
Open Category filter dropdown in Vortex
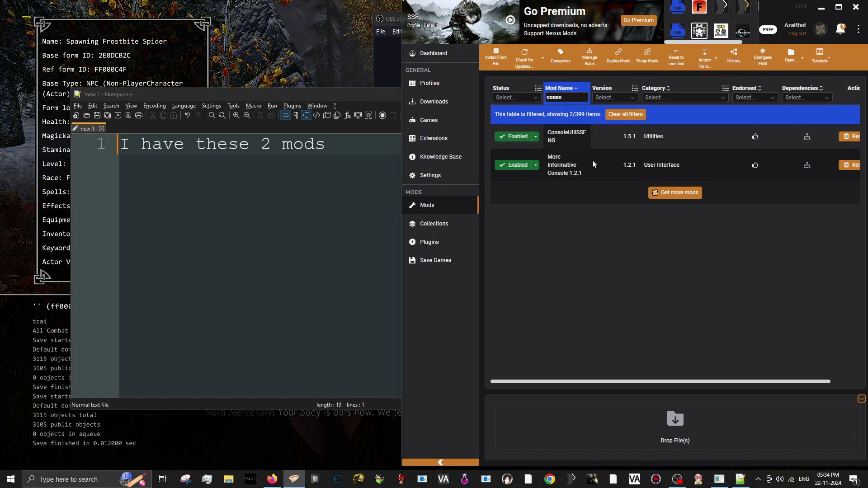point(685,98)
